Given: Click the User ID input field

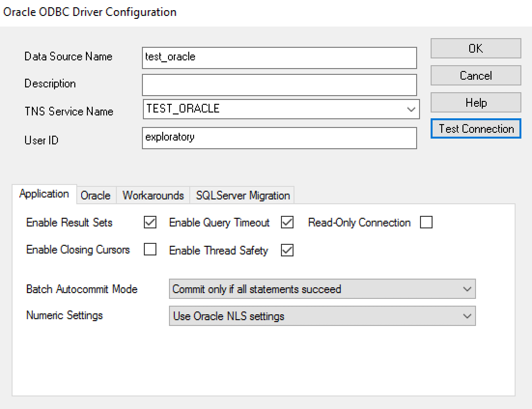Looking at the screenshot, I should (x=279, y=138).
